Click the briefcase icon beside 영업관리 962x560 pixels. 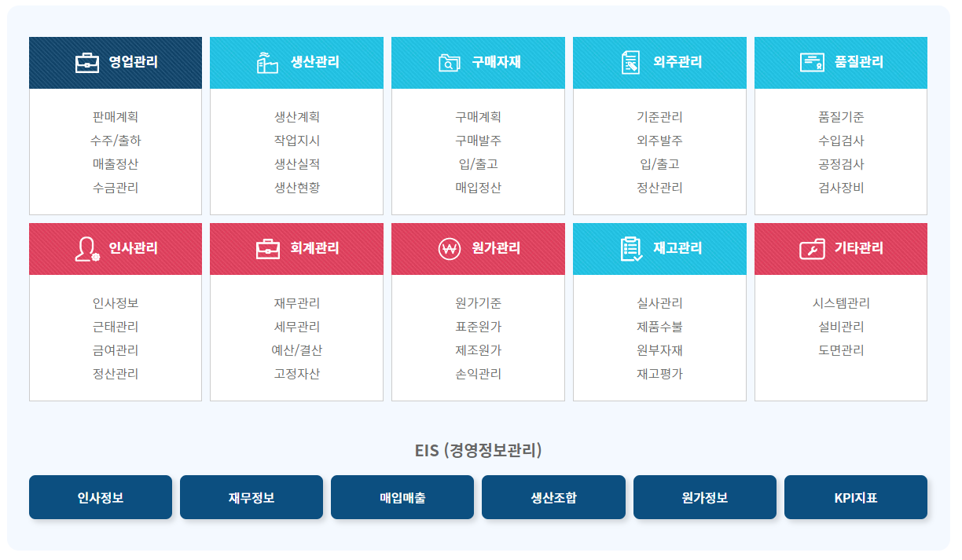pos(87,63)
